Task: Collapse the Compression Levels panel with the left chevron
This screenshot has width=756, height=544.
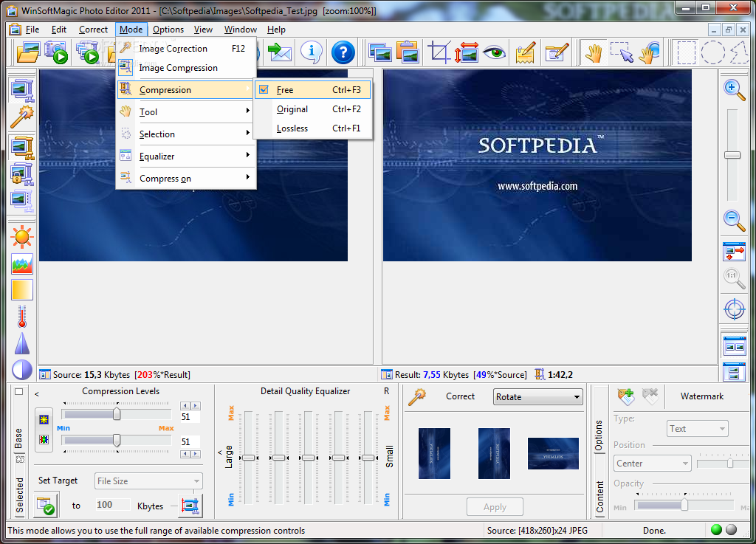Action: 37,394
